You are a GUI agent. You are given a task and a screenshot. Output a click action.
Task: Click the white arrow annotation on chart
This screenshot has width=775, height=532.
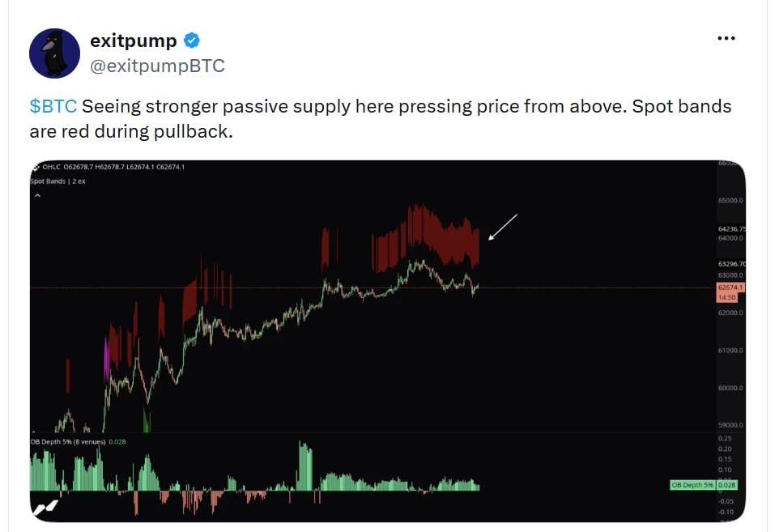(x=503, y=227)
